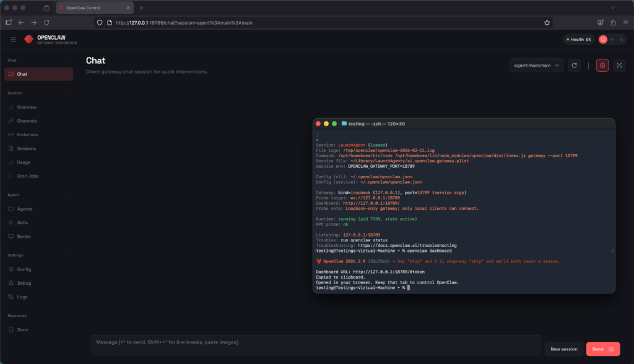Collapse the sidebar with the hamburger icon
Screen dimensions: 634x364
click(14, 39)
